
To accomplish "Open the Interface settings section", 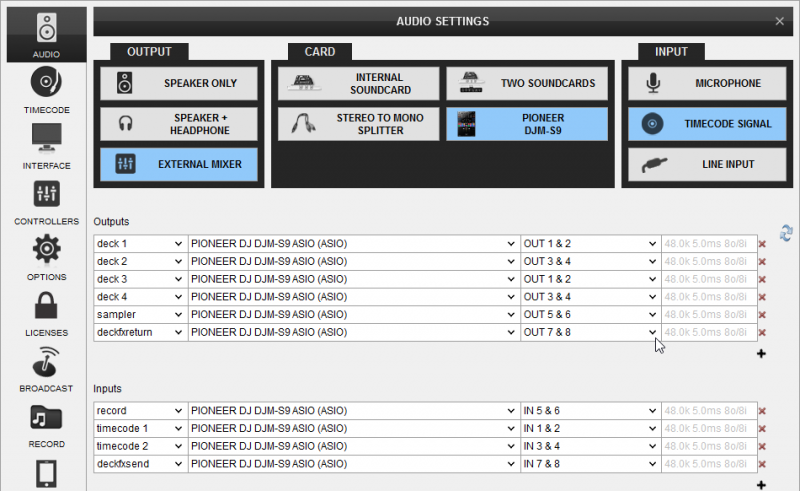I will [x=46, y=144].
